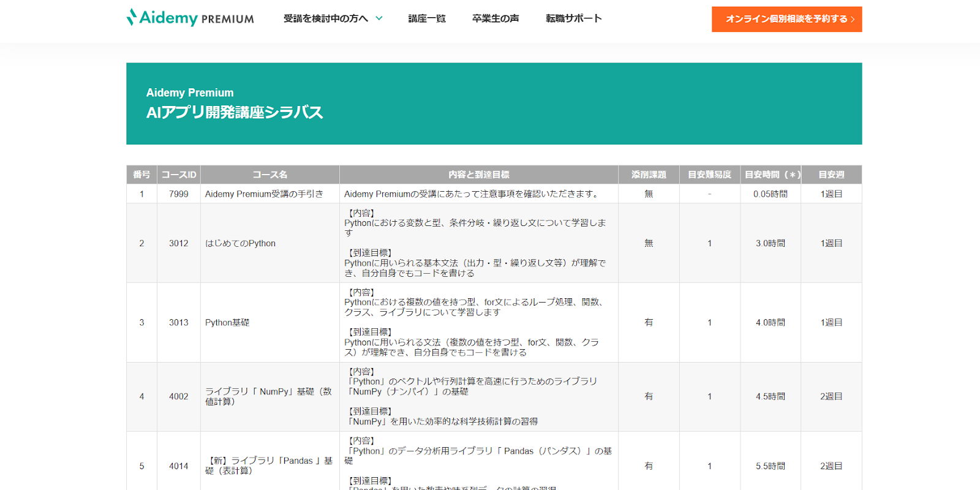980x490 pixels.
Task: Open the 受講を検討中の方へ menu
Action: (326, 18)
